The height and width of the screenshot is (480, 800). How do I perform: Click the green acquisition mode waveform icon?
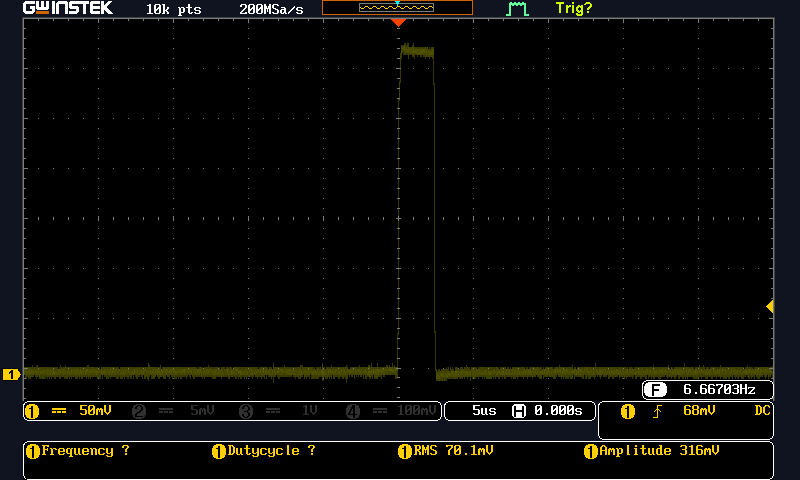(516, 9)
